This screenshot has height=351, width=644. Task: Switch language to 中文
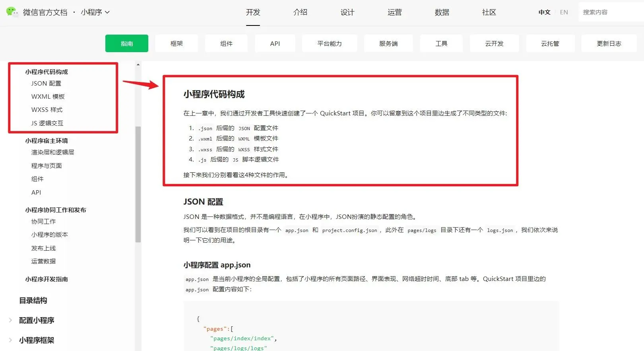(x=545, y=12)
